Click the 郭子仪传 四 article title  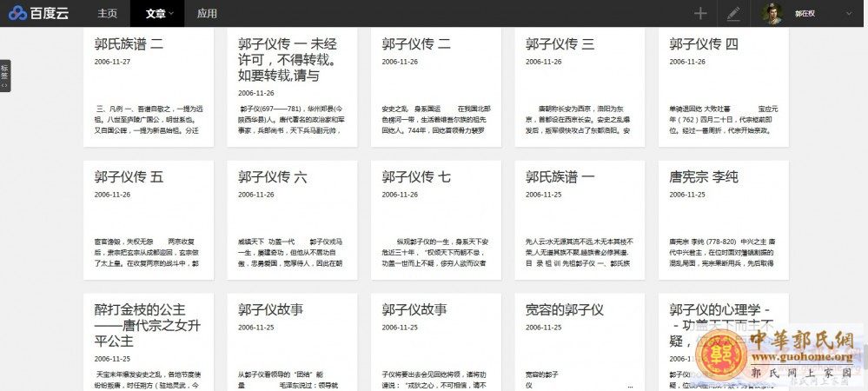click(704, 43)
